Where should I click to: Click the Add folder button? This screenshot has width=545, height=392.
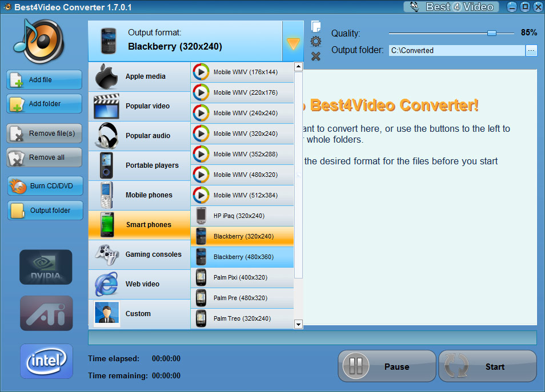pos(44,103)
